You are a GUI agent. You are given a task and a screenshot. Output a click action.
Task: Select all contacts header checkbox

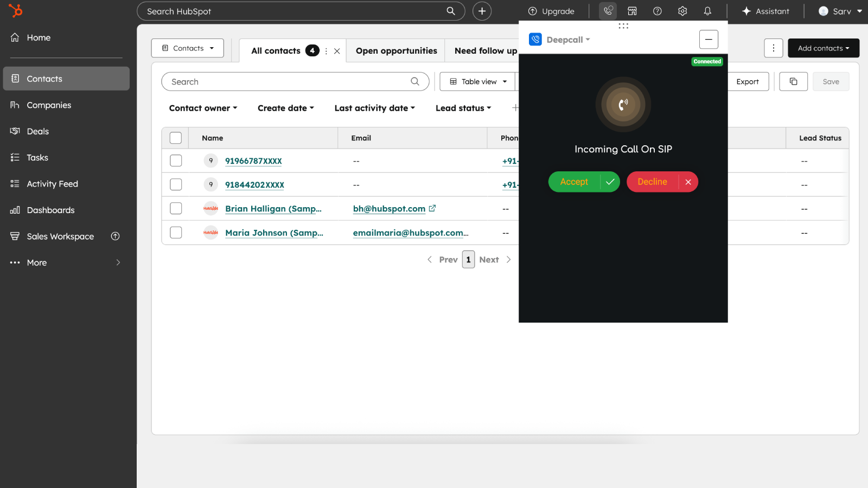176,138
